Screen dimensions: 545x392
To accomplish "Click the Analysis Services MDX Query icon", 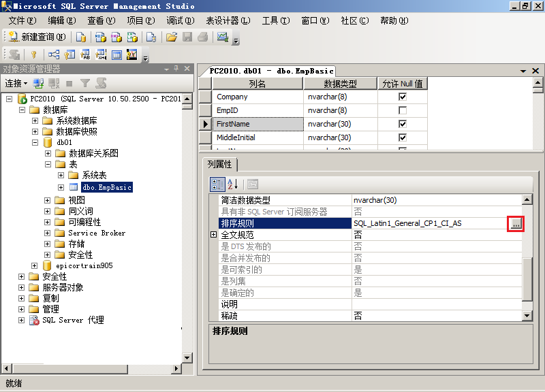I will tap(100, 37).
